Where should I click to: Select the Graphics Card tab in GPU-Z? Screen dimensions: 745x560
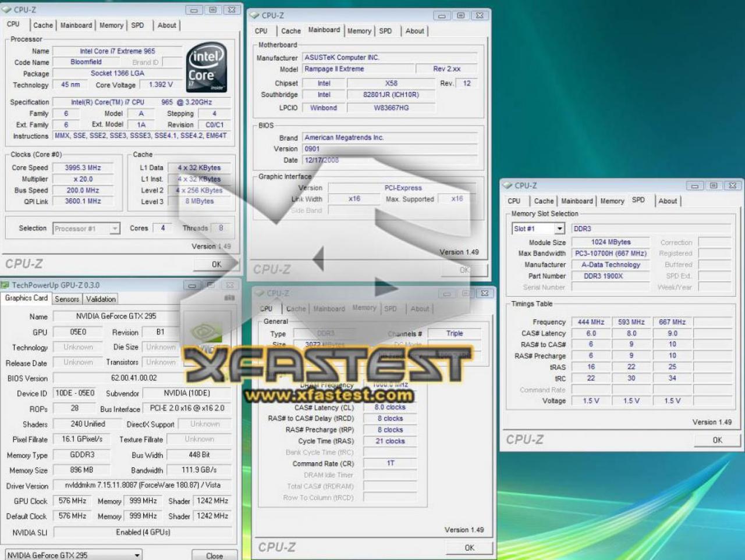(x=26, y=298)
